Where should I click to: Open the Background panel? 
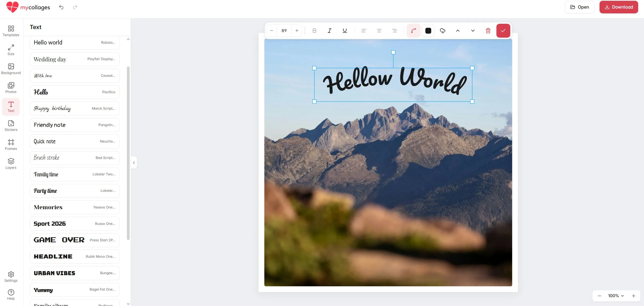(11, 69)
